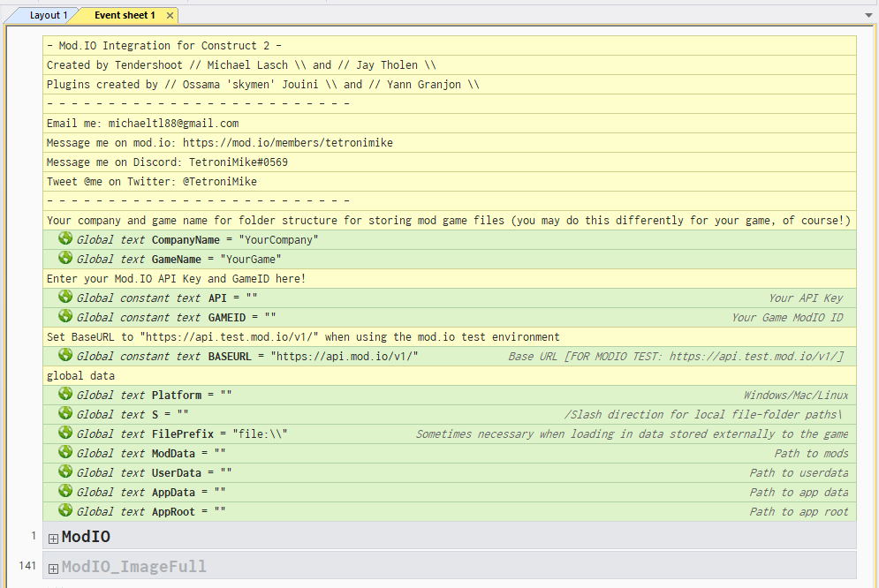This screenshot has width=879, height=588.
Task: Click globe icon of AppData variable
Action: 65,491
